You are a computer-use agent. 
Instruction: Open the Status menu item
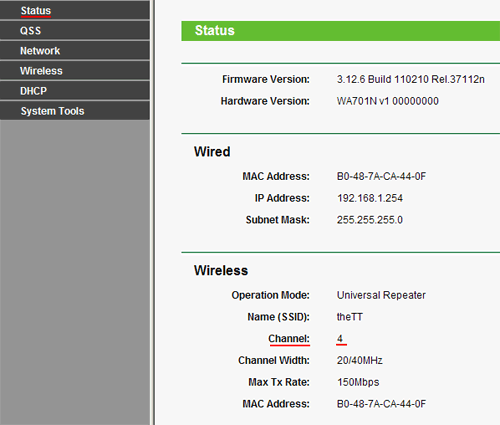tap(75, 10)
